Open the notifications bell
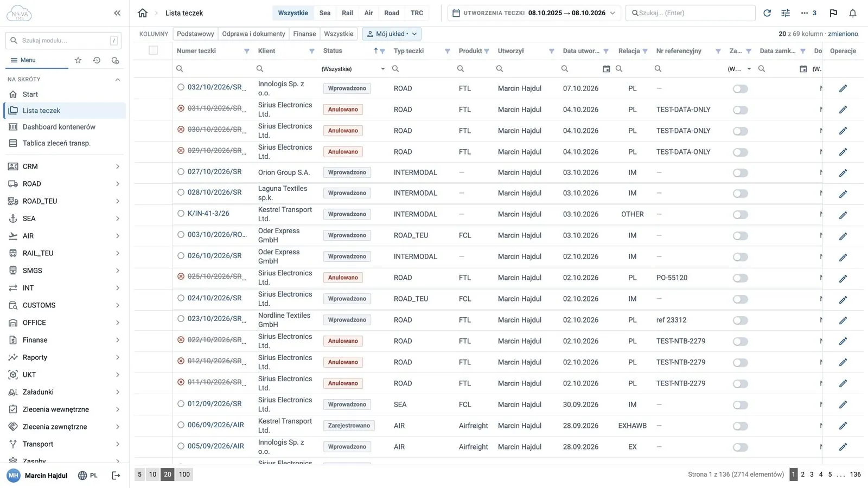Screen dimensions: 868x488 [853, 13]
